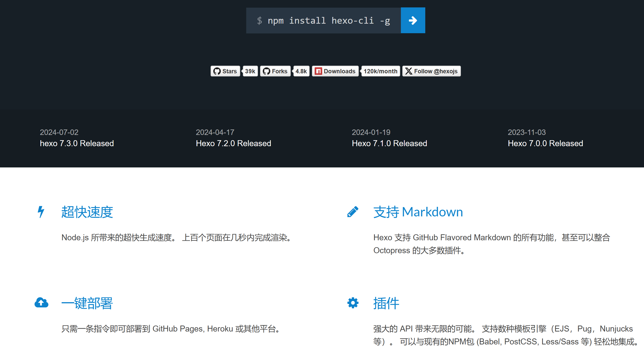
Task: Open the Hexo 7.0.0 Released news
Action: [546, 143]
